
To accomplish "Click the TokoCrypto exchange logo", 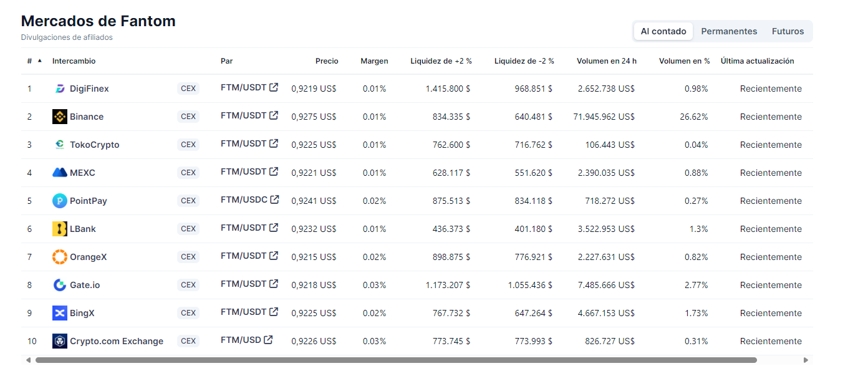I will pyautogui.click(x=60, y=145).
